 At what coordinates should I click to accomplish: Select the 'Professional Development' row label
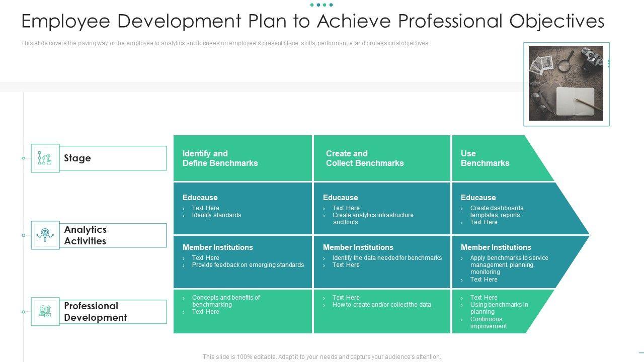click(x=96, y=312)
